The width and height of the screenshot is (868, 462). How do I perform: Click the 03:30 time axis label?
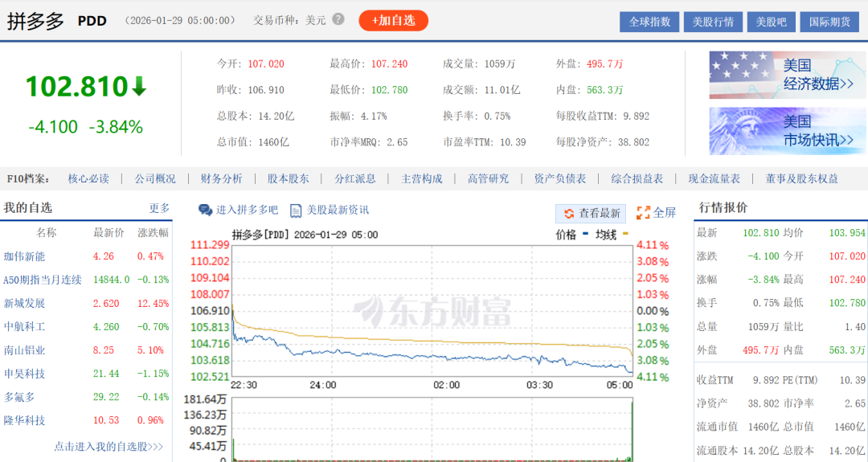click(x=540, y=385)
